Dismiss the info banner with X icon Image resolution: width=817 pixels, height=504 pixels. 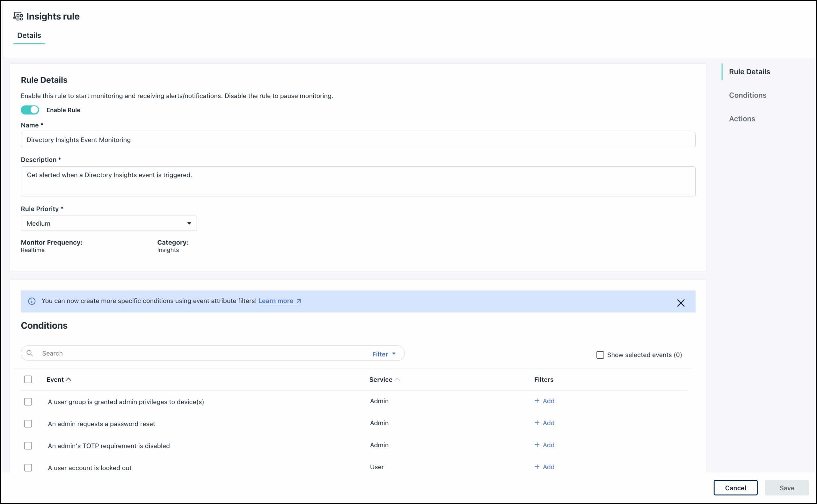(680, 303)
